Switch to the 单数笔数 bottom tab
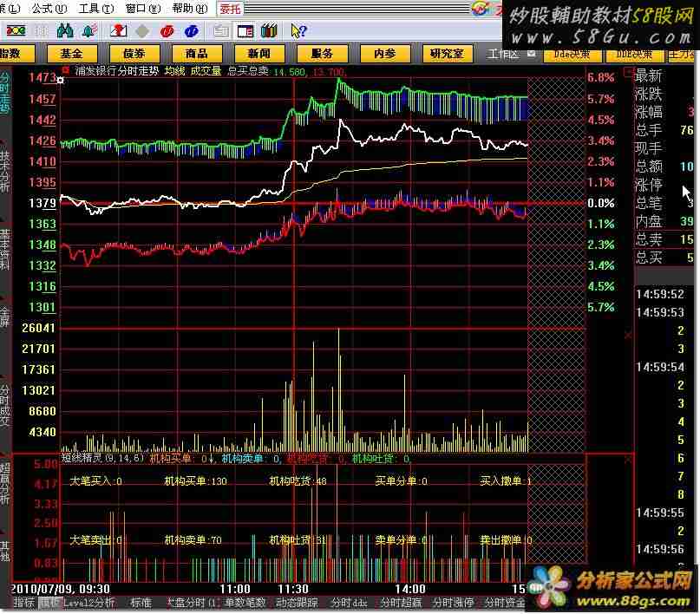Viewport: 700px width, 614px height. 245,603
